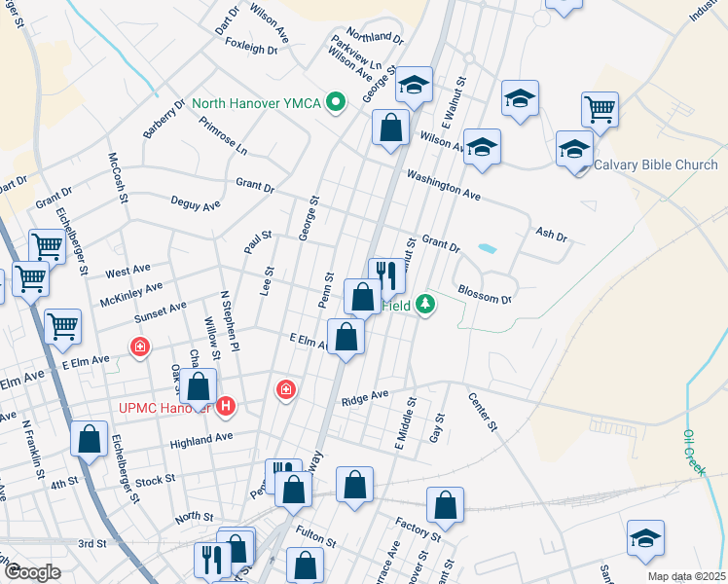
Task: Select the school icon beside George St
Action: 414,85
